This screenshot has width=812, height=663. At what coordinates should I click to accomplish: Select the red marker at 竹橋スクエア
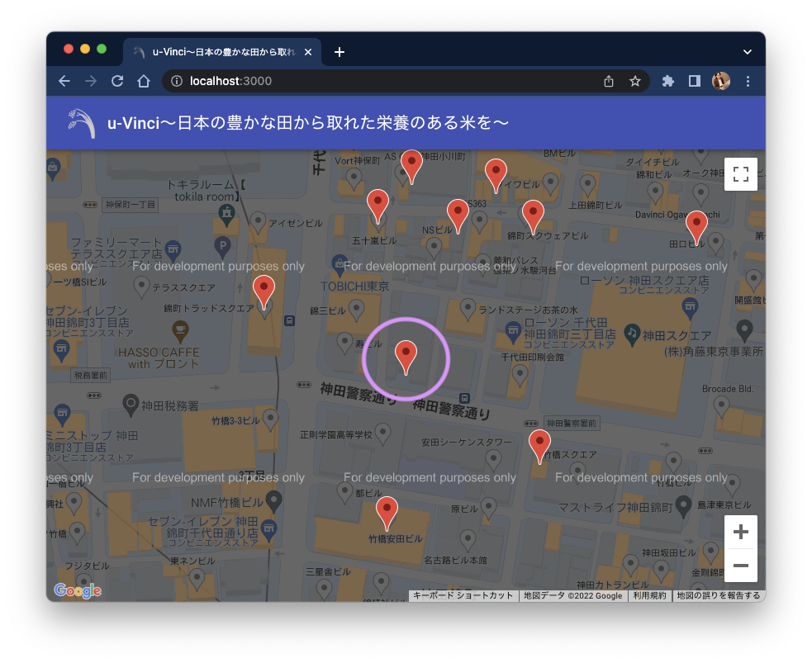[x=539, y=446]
